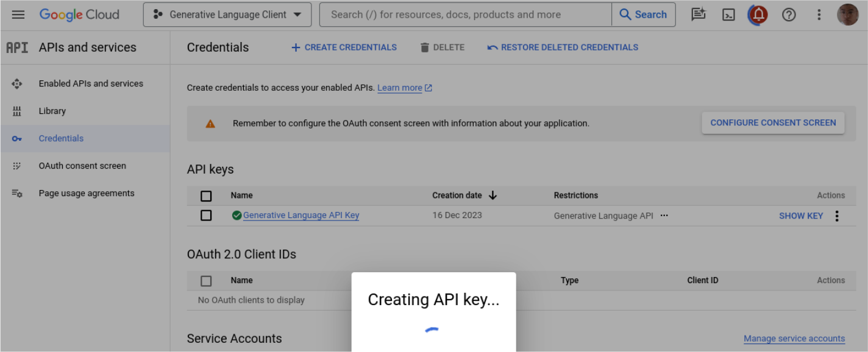This screenshot has width=868, height=352.
Task: Open the OAuth consent screen page
Action: click(x=82, y=166)
